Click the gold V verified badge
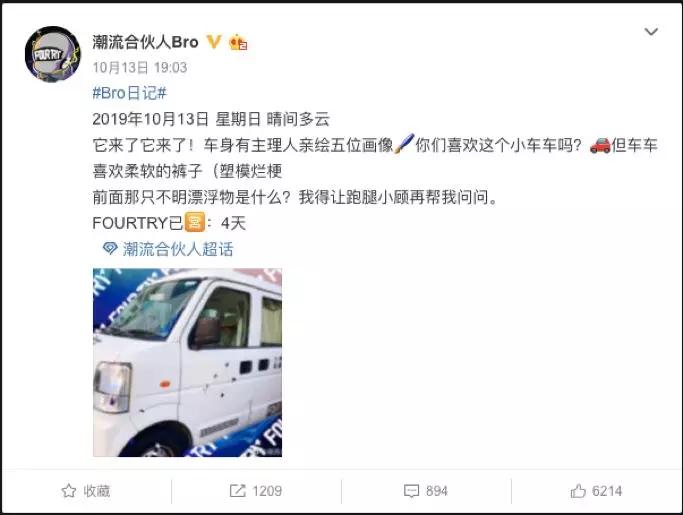This screenshot has width=683, height=515. point(213,42)
